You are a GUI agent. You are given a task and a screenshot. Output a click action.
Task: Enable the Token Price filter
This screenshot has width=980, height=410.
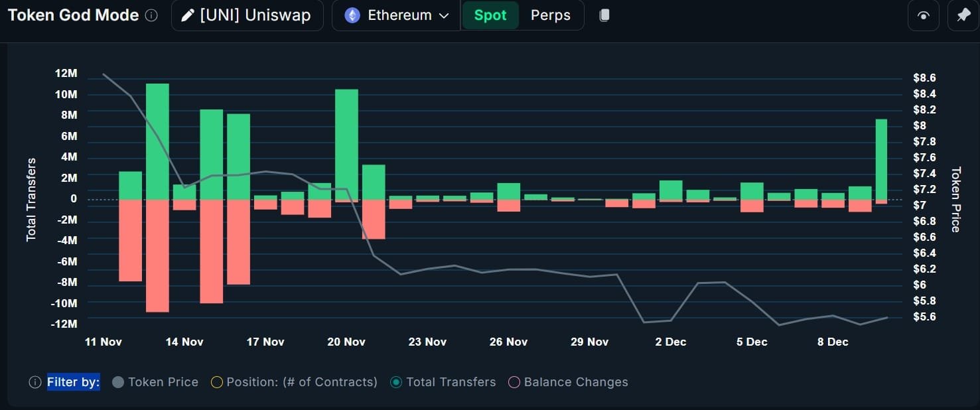(x=155, y=382)
